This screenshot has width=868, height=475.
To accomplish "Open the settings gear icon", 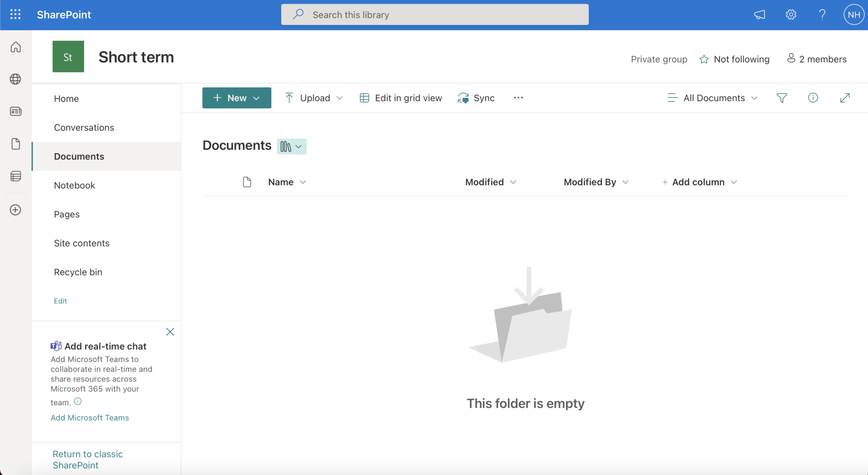I will 791,15.
